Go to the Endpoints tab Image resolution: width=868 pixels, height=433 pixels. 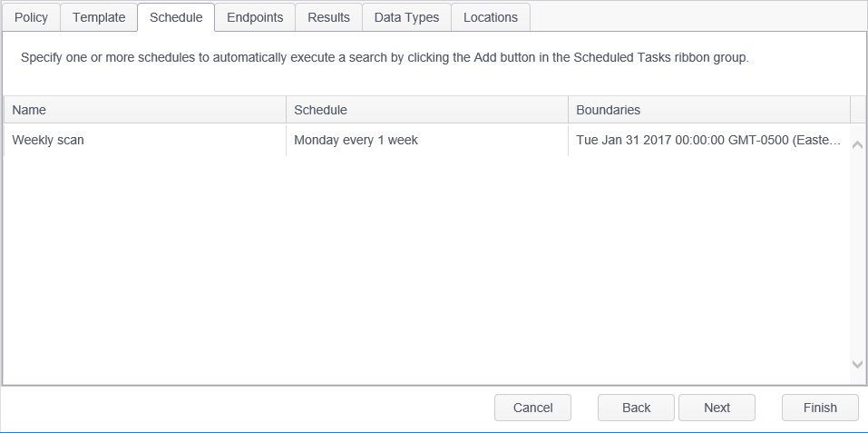pos(255,17)
